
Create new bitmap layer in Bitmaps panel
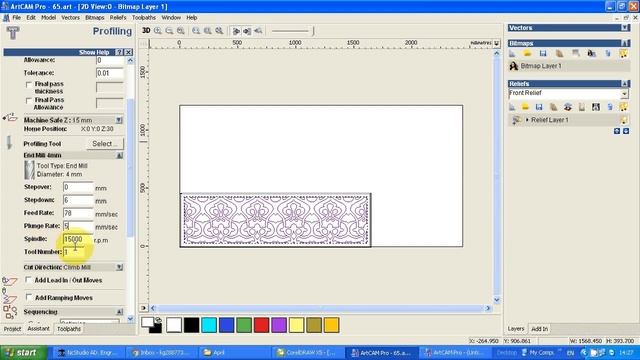click(512, 53)
